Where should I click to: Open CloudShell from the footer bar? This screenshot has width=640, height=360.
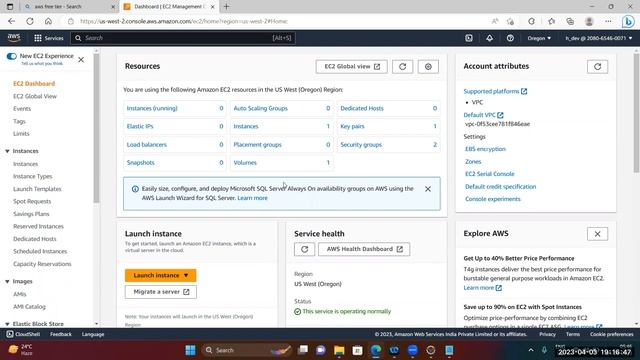pos(23,334)
